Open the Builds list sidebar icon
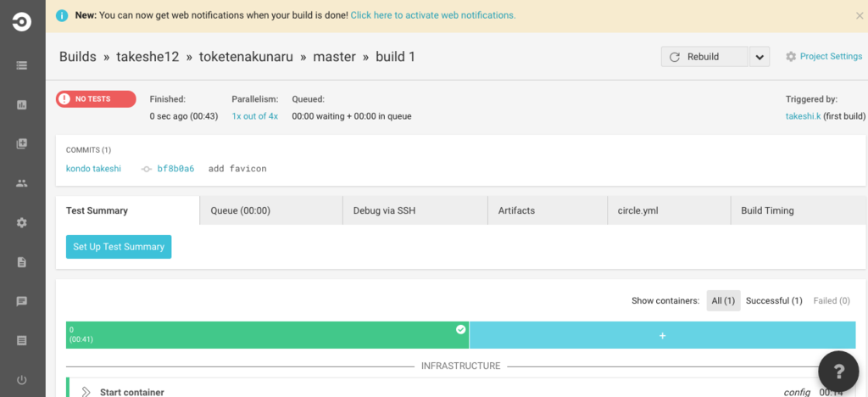Image resolution: width=868 pixels, height=397 pixels. point(22,64)
